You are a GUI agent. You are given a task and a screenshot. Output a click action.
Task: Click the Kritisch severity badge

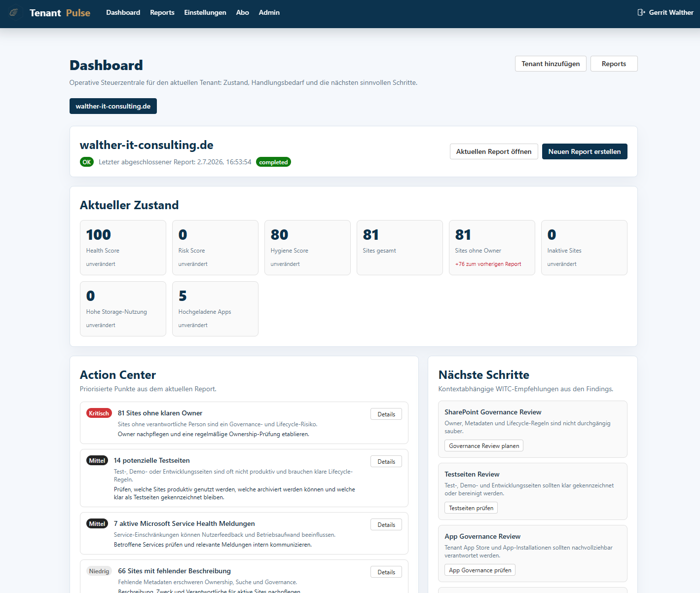point(99,413)
